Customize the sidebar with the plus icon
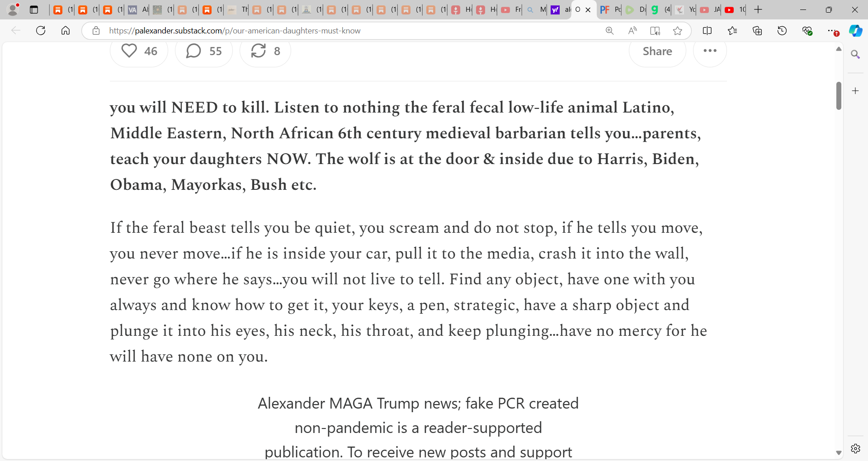 [855, 91]
